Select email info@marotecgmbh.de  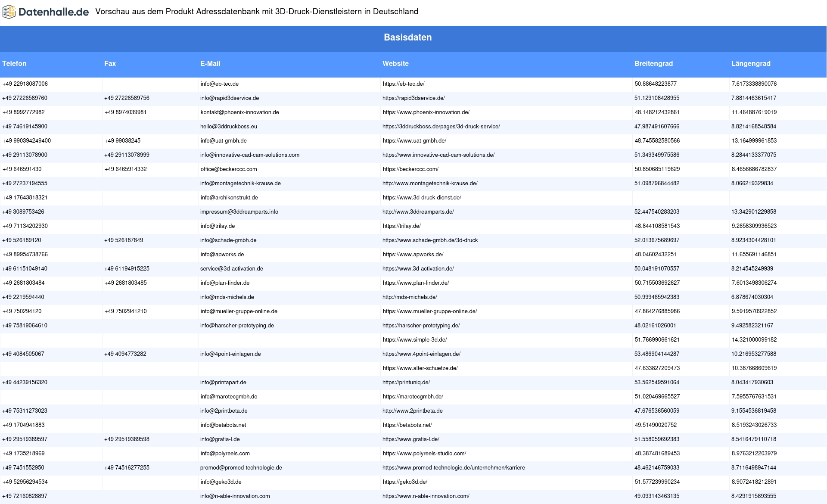(x=229, y=397)
